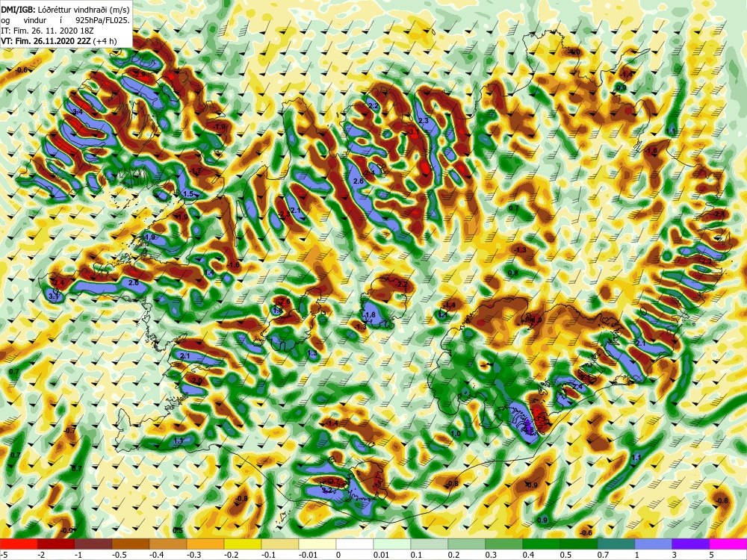This screenshot has width=747, height=560.
Task: Select the '-2.6' value on the map
Action: pos(285,302)
